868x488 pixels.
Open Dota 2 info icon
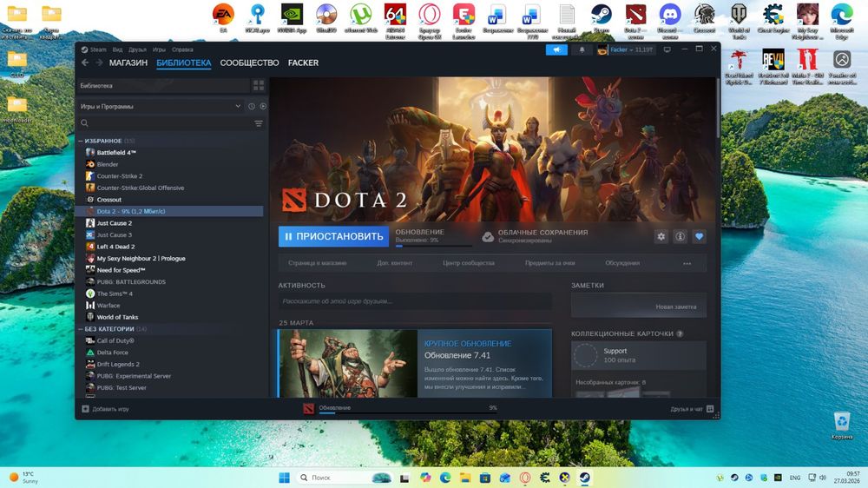click(x=681, y=236)
